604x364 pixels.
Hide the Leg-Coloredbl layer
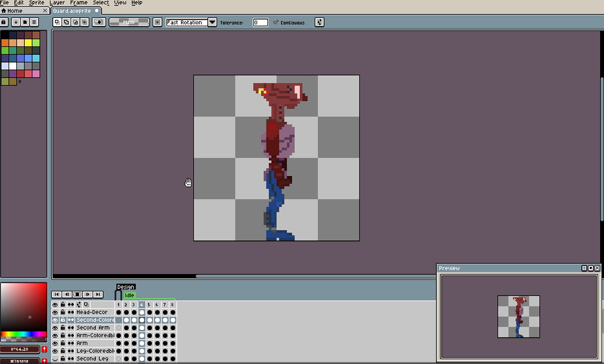pos(55,351)
